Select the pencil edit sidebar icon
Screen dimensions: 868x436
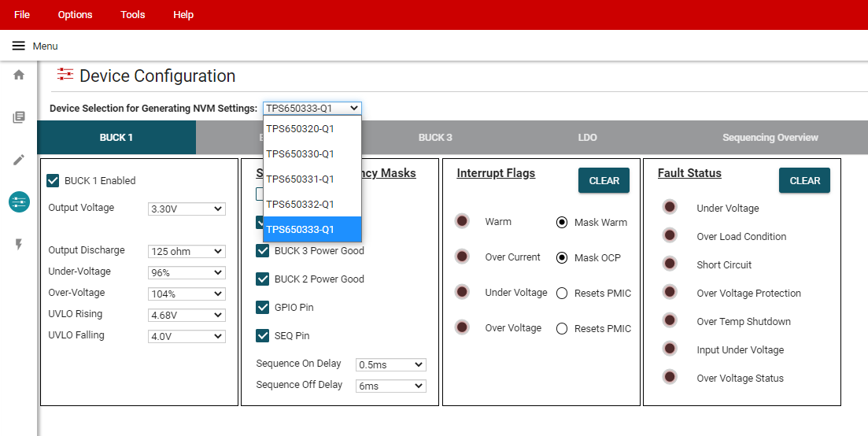click(19, 160)
